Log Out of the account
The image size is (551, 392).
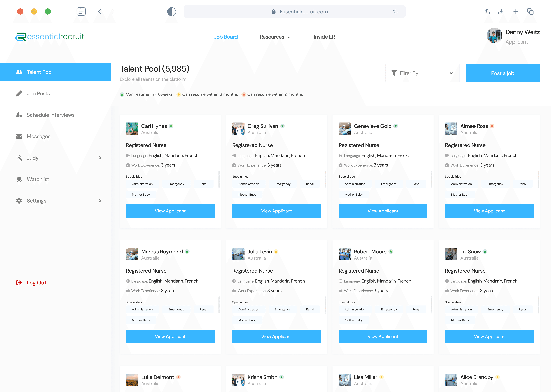pos(31,282)
